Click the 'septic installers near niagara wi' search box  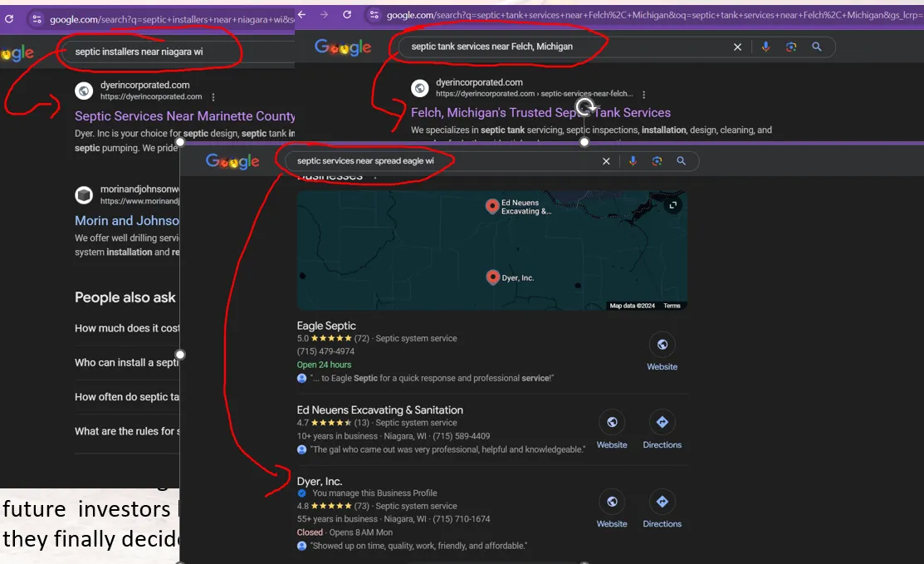(x=177, y=51)
